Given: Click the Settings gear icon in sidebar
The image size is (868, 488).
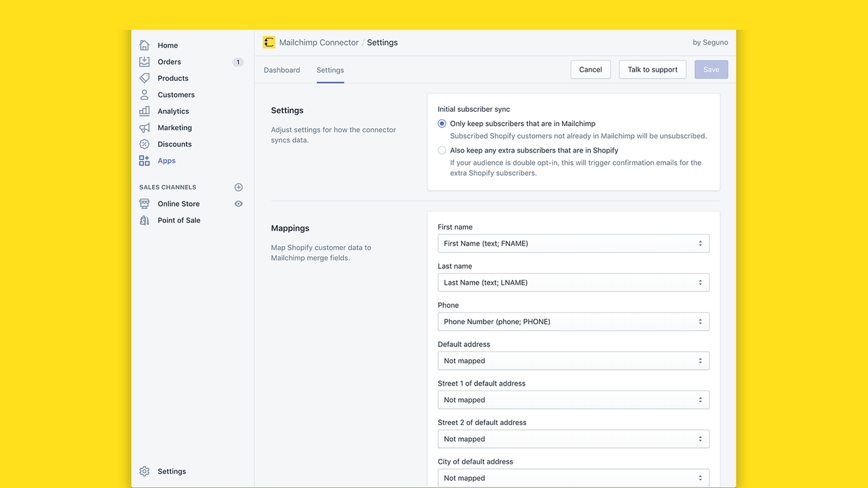Looking at the screenshot, I should (144, 471).
